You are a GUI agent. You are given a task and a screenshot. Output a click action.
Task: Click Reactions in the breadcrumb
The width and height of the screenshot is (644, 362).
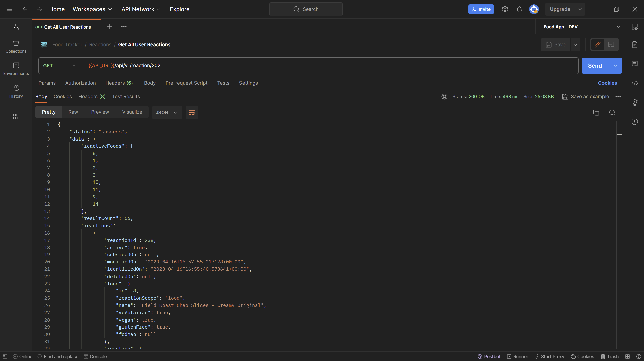100,44
